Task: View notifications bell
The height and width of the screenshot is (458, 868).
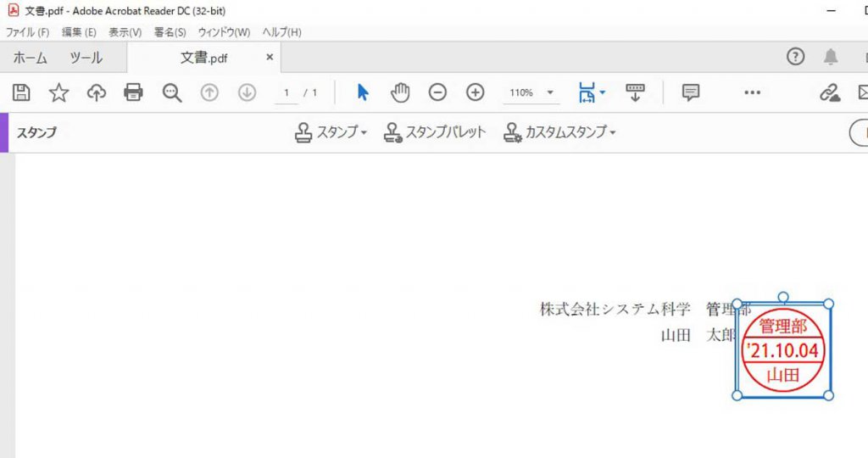Action: point(831,57)
